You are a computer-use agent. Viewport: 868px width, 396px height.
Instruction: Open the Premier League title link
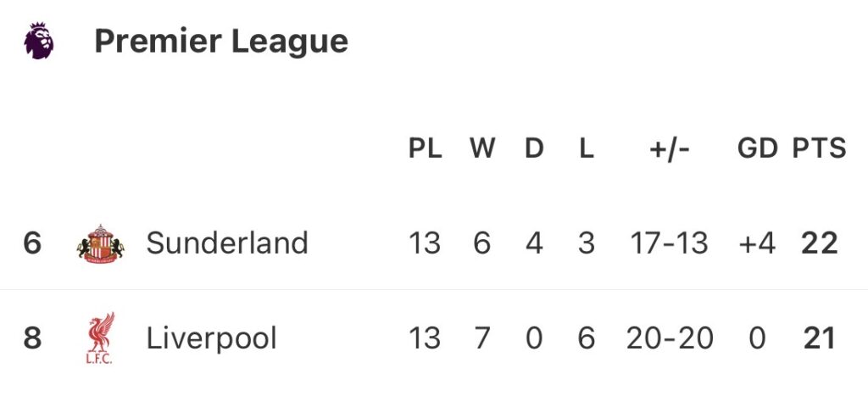220,41
